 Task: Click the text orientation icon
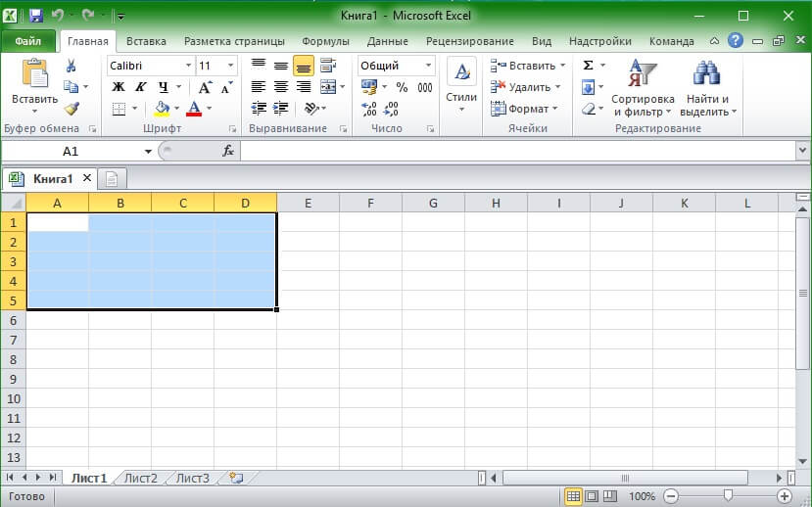click(x=311, y=108)
